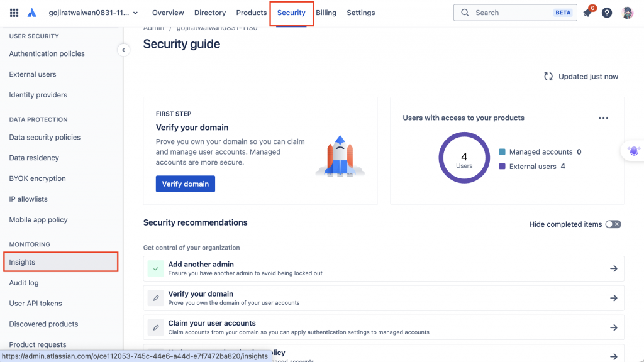This screenshot has width=644, height=362.
Task: Open the help question mark icon
Action: [x=607, y=13]
